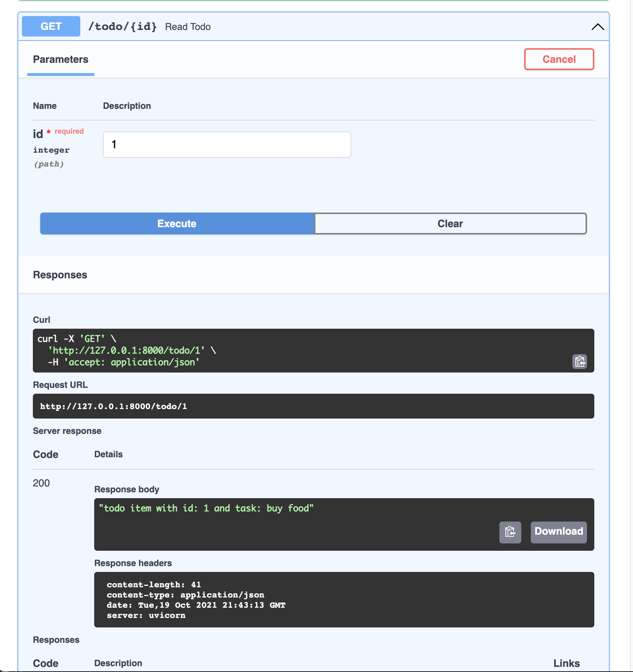Execute the GET todo request

[x=177, y=224]
